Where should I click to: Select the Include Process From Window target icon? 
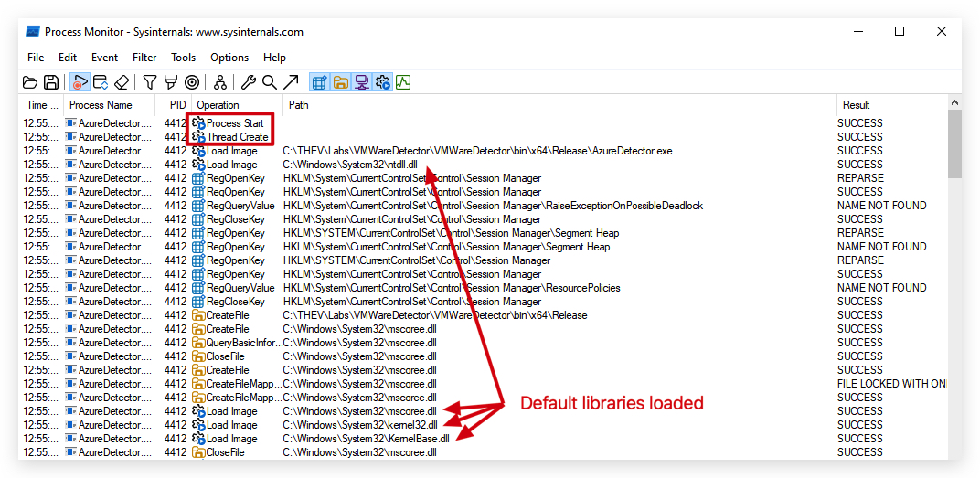(x=192, y=82)
